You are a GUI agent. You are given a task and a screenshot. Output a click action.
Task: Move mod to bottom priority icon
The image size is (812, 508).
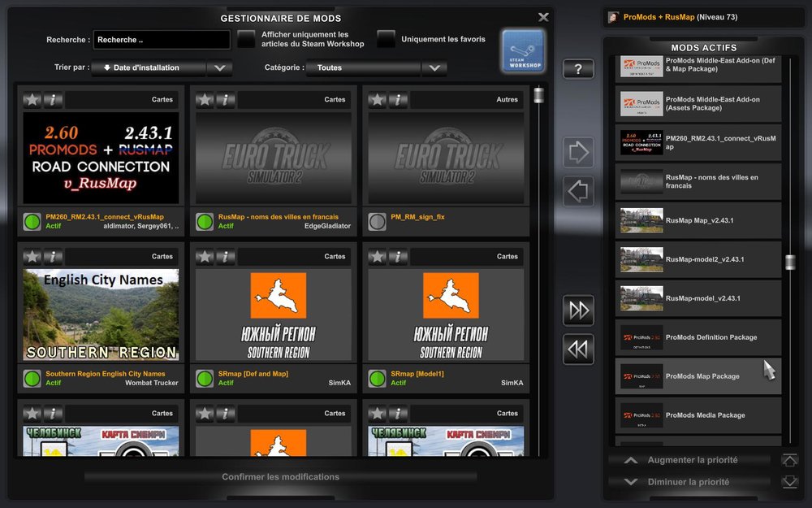point(790,481)
